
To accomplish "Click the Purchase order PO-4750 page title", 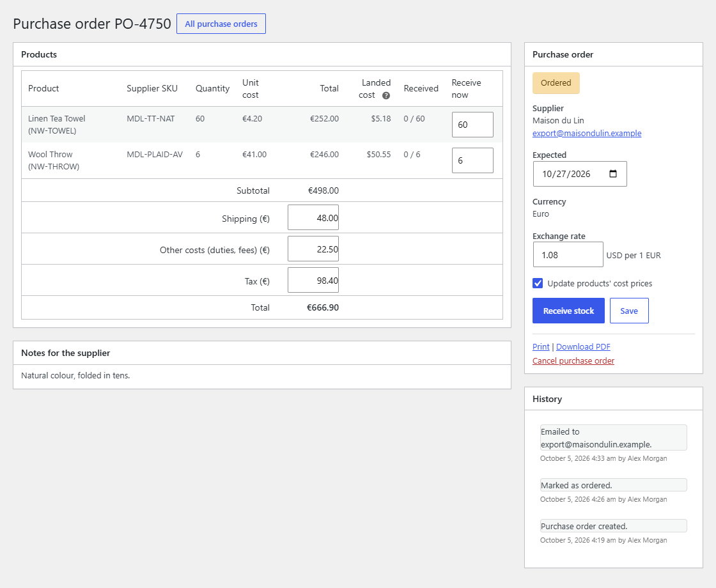I will pyautogui.click(x=92, y=24).
